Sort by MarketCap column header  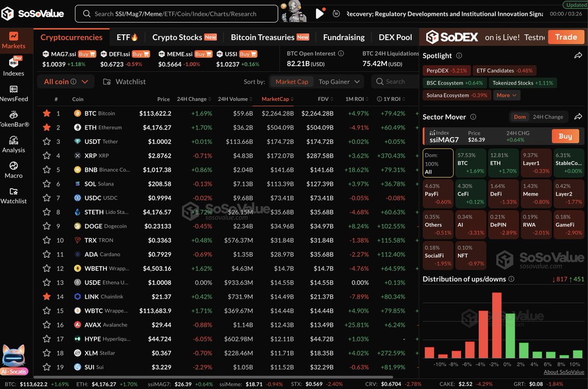[x=277, y=99]
